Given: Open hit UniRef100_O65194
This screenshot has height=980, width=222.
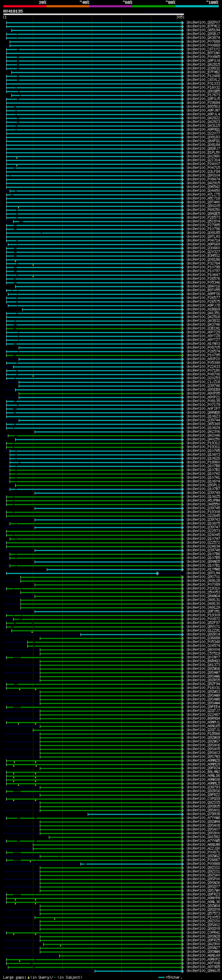Looking at the screenshot, I should [203, 30].
